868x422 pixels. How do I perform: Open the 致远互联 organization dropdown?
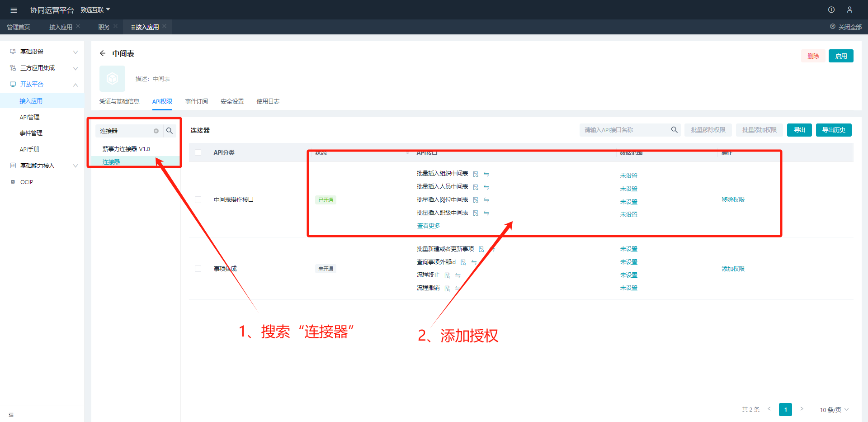click(x=95, y=10)
